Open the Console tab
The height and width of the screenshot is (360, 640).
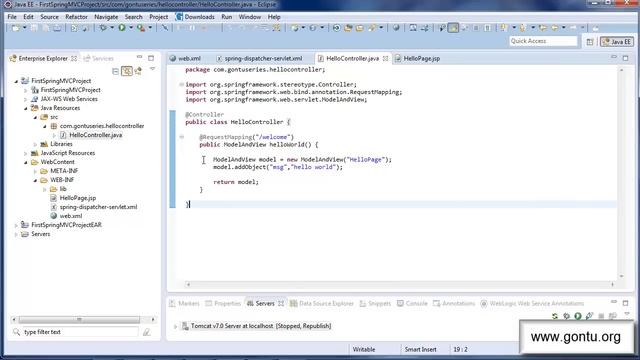point(412,303)
